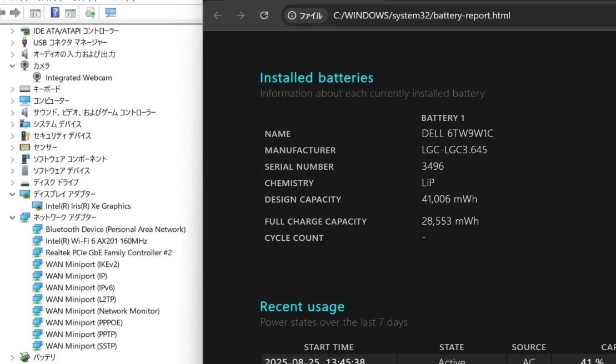Click the update driver software toolbar icon
Viewport: 616px width, 364px height.
(91, 12)
